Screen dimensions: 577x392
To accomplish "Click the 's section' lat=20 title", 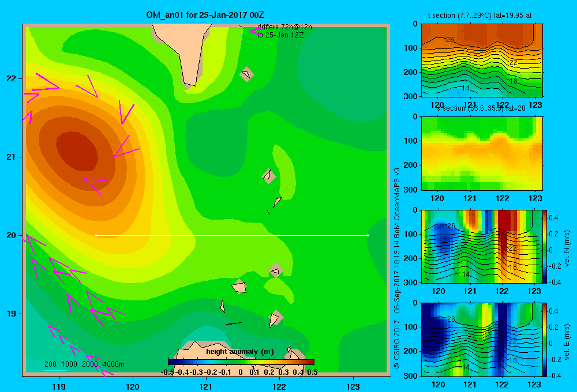I will (481, 108).
